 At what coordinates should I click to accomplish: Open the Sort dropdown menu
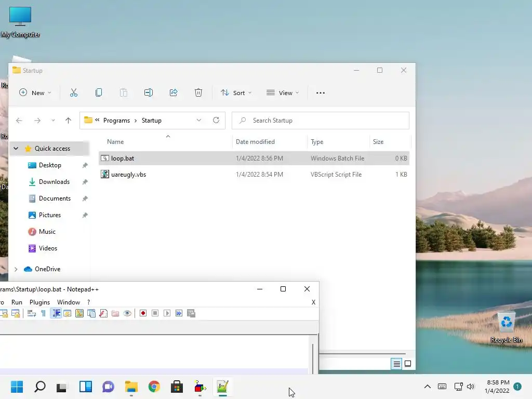236,92
